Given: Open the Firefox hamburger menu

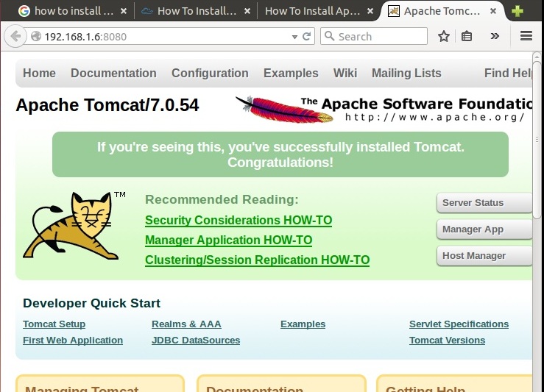Looking at the screenshot, I should [526, 36].
